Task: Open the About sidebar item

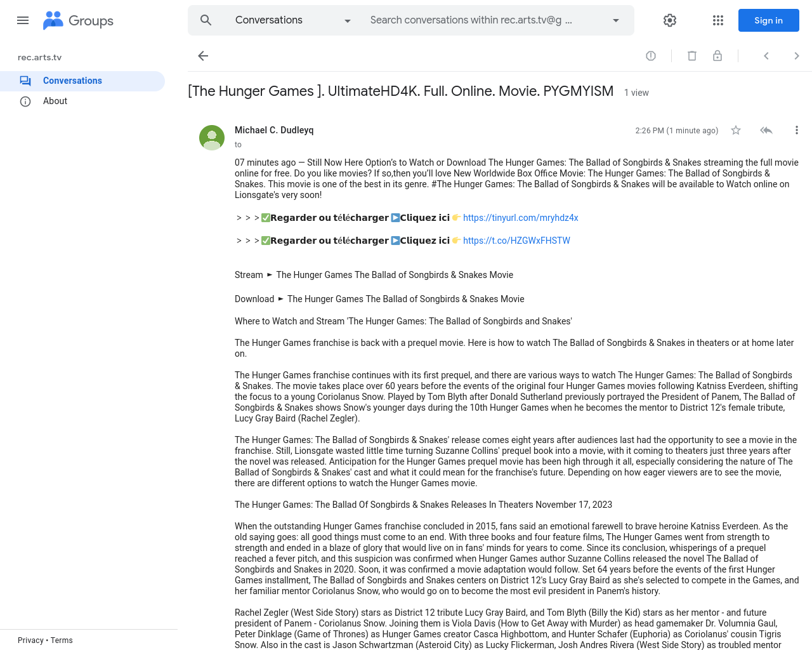Action: coord(82,101)
